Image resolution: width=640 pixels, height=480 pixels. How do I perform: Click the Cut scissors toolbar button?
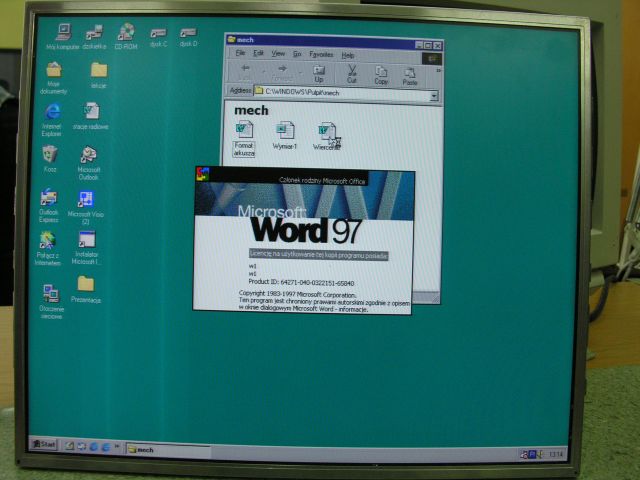tap(352, 74)
